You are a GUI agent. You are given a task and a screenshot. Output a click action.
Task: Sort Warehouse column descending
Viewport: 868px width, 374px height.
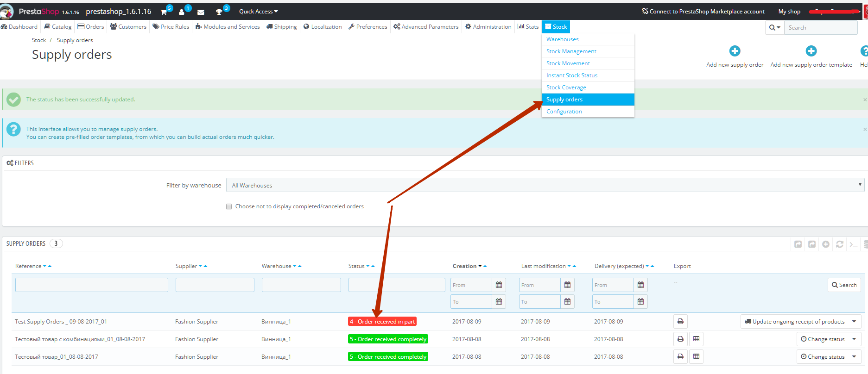pyautogui.click(x=295, y=266)
